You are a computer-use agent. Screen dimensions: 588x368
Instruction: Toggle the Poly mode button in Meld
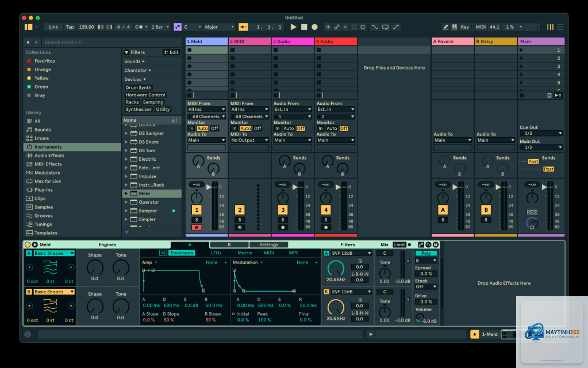tap(426, 253)
